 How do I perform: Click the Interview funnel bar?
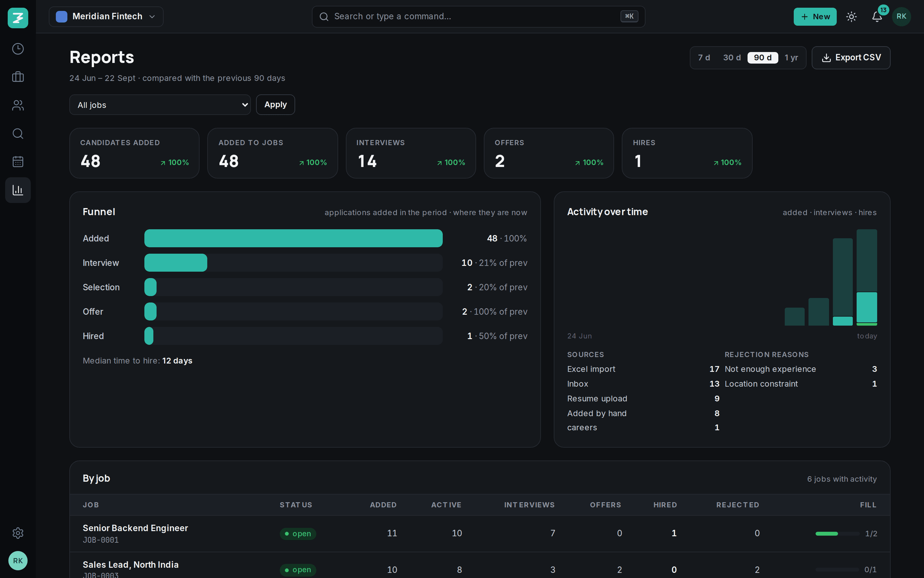click(175, 263)
